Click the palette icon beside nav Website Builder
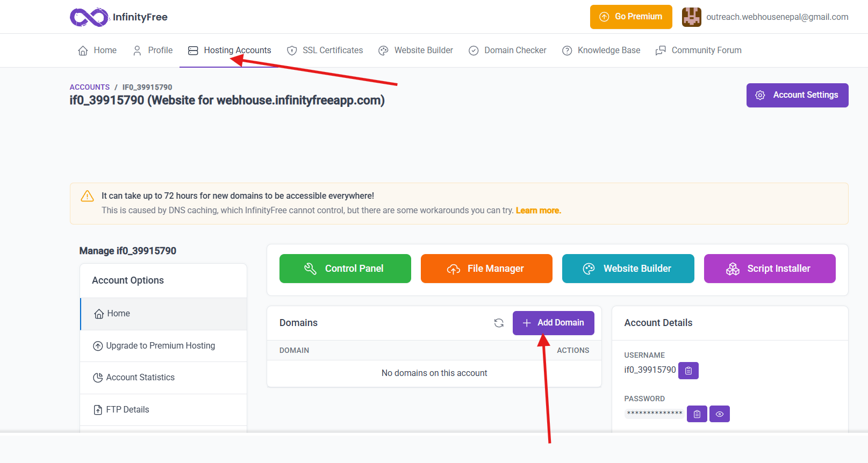This screenshot has width=868, height=463. [x=383, y=50]
